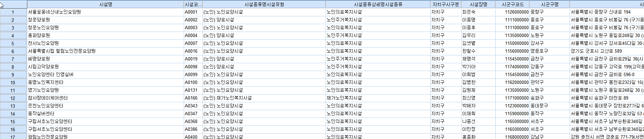Image resolution: width=644 pixels, height=139 pixels.
Task: Select the 시군구명 column header
Action: [x=550, y=4]
